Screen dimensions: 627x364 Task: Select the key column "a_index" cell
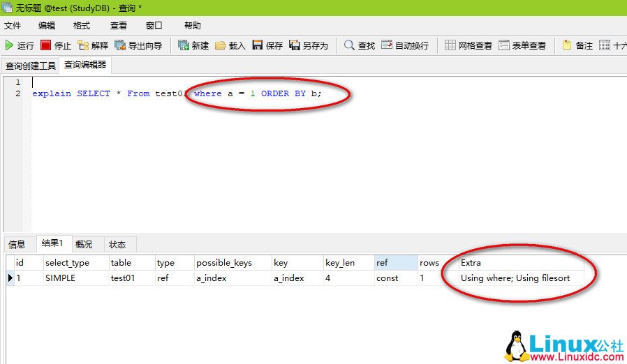(297, 278)
